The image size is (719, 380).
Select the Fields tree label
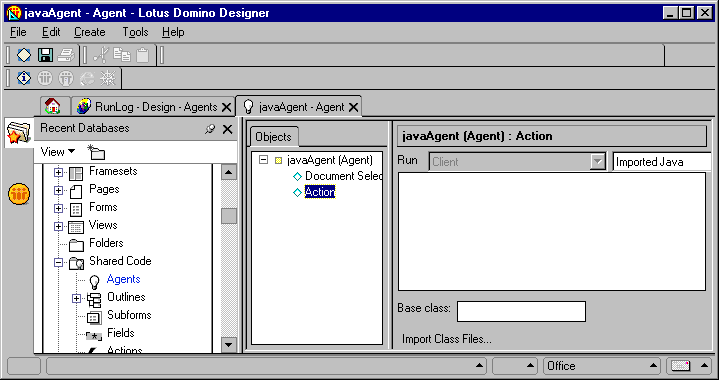click(x=121, y=333)
